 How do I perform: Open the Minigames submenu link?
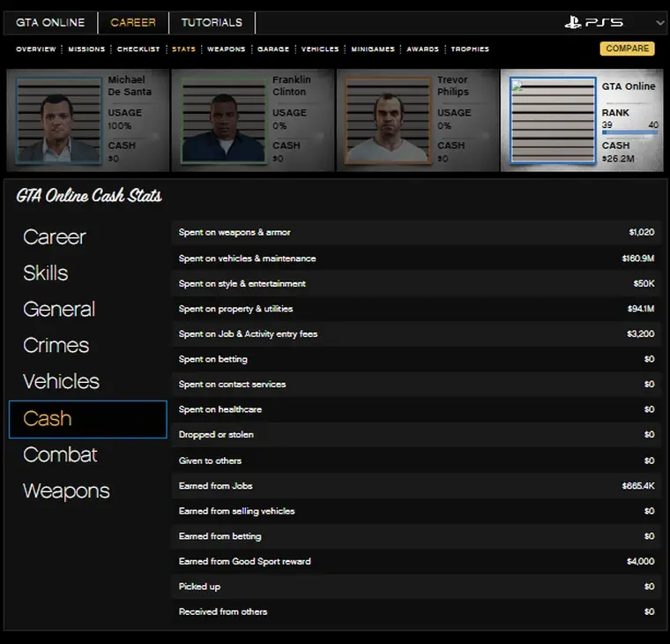coord(373,49)
